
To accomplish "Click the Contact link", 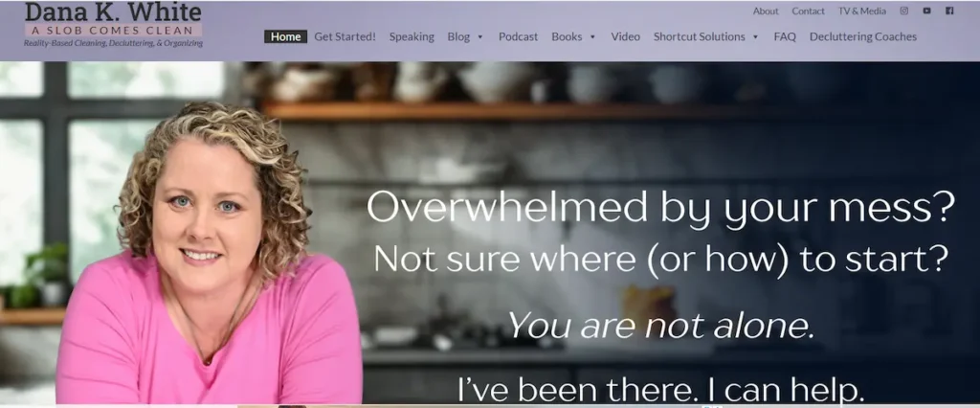I will (808, 11).
